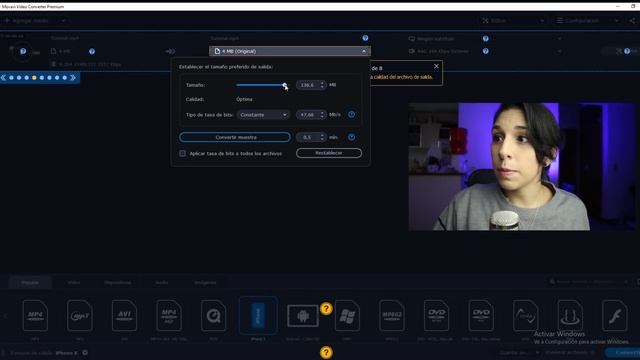Click blue help icon above the output size dropdown
This screenshot has width=640, height=360.
point(365,38)
